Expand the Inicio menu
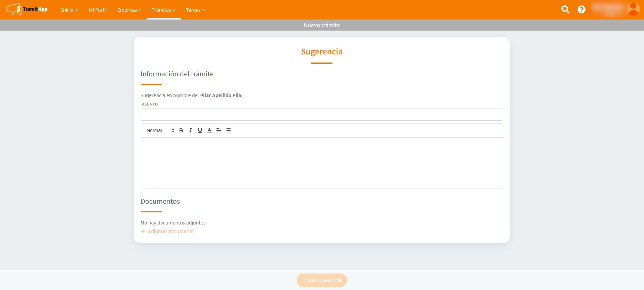 [x=69, y=10]
